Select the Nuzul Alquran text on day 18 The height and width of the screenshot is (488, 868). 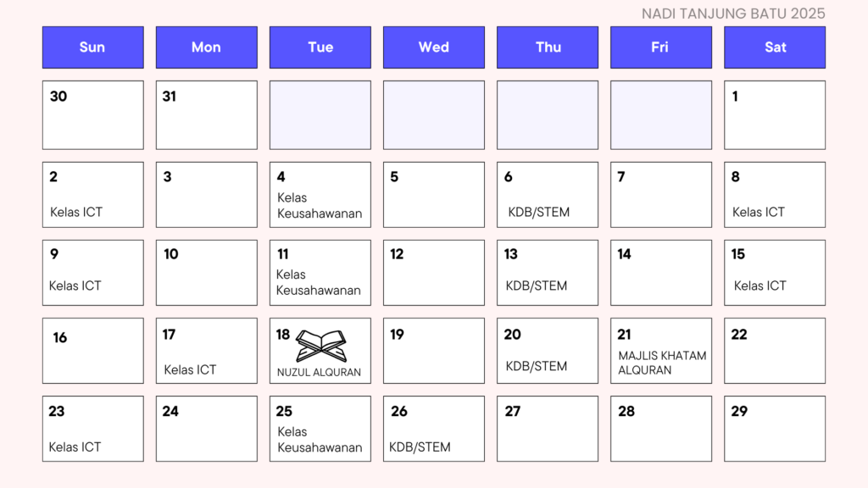[x=319, y=373]
